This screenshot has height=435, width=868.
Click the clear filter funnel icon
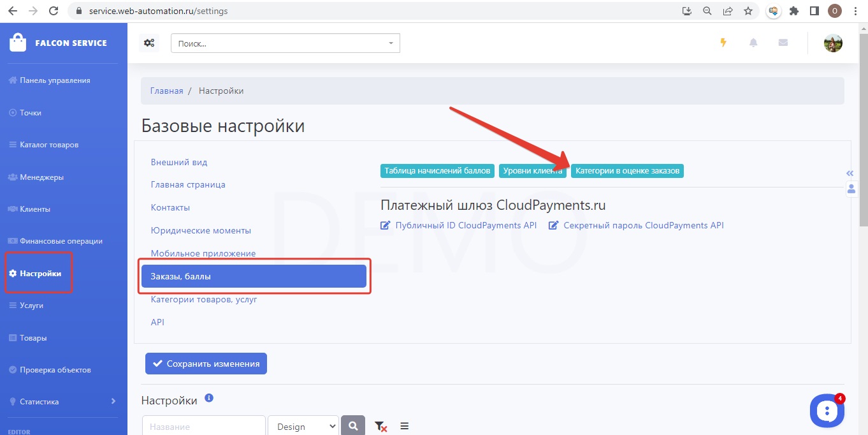380,426
